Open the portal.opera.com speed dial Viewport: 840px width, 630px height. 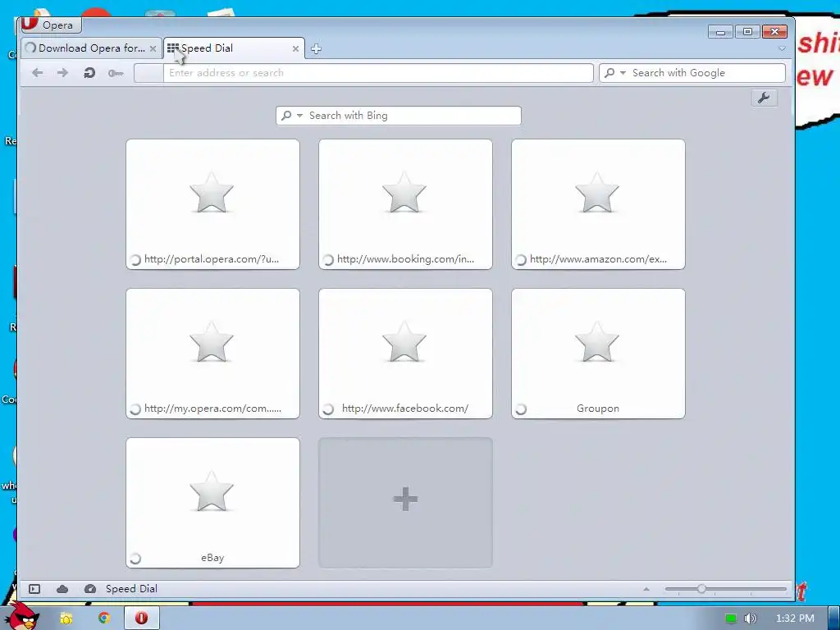(x=212, y=204)
